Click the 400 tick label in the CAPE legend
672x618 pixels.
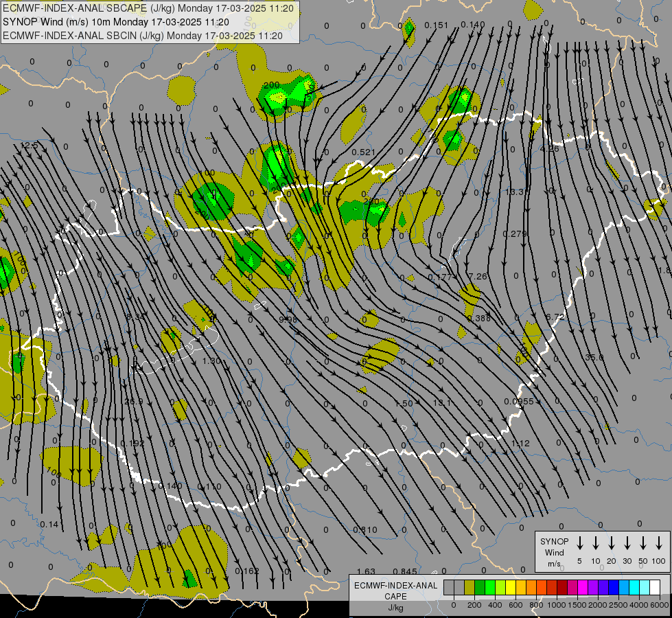(x=495, y=605)
